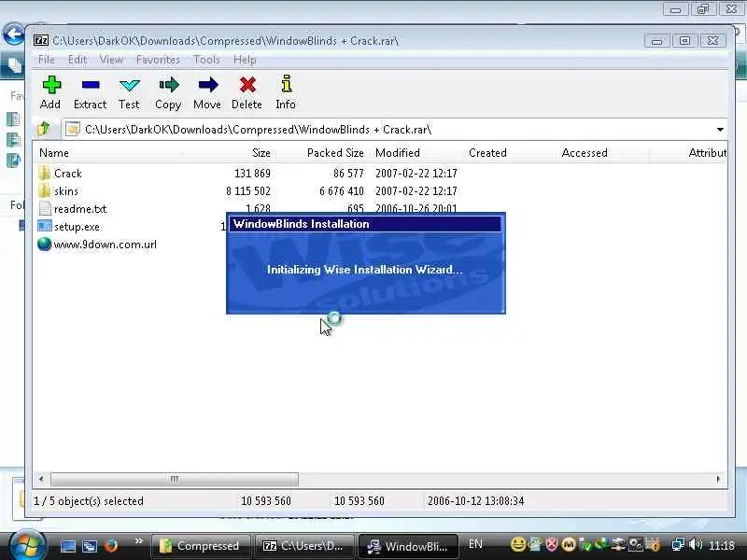Switch to WindowBli... taskbar button
Viewport: 747px width, 560px height.
tap(408, 546)
